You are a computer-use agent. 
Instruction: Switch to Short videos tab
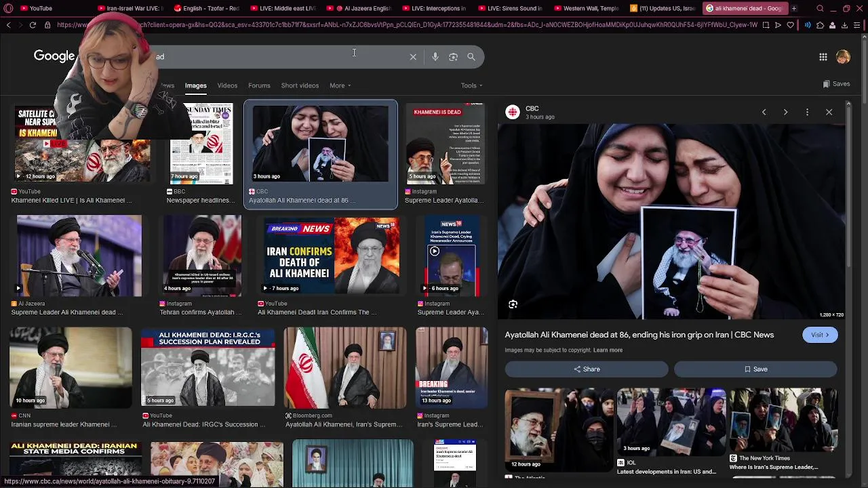point(300,85)
